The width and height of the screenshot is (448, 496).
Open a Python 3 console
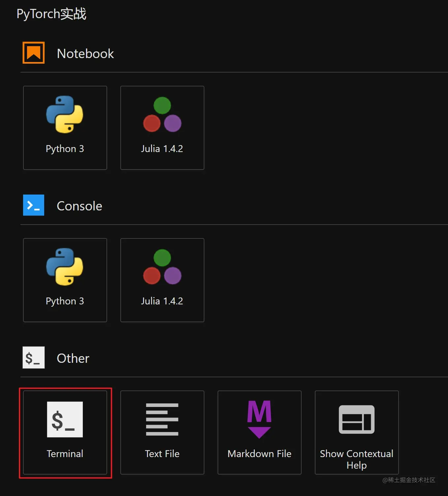click(x=65, y=280)
